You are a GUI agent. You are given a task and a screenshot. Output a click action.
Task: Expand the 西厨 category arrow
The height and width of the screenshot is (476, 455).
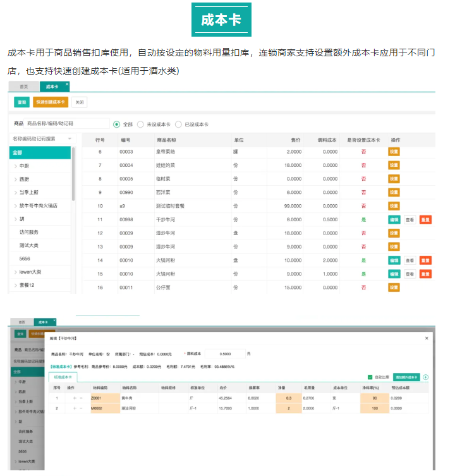15,180
